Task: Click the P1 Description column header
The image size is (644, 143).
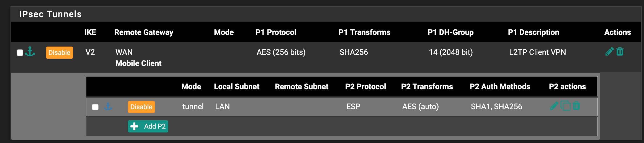Action: (534, 32)
